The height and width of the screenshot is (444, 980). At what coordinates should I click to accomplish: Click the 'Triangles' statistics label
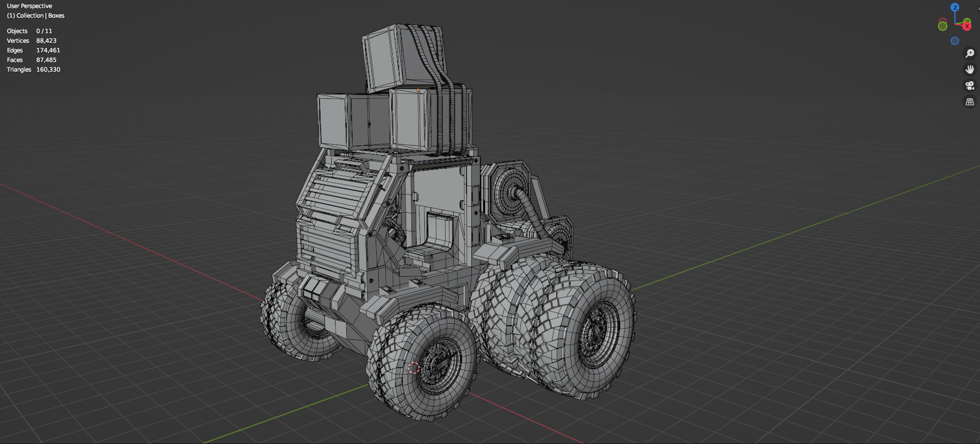(19, 69)
